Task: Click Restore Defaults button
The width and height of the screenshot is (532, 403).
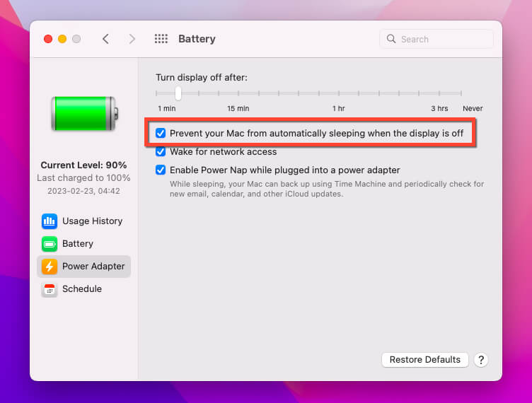Action: point(424,360)
